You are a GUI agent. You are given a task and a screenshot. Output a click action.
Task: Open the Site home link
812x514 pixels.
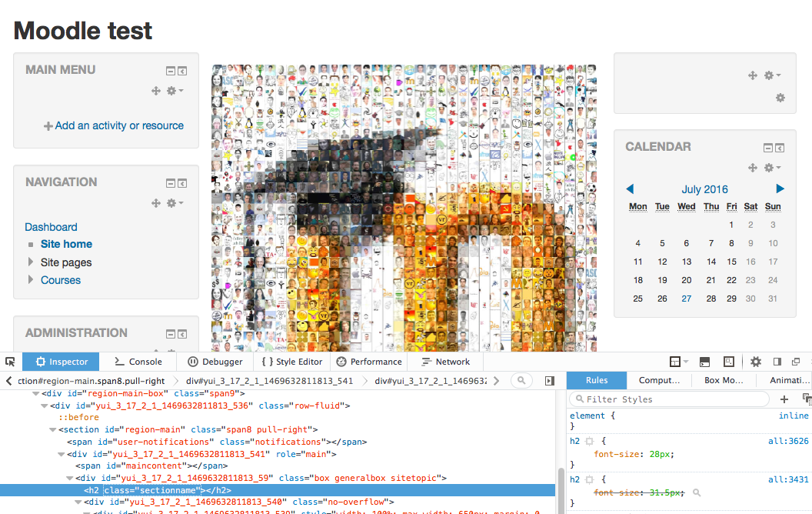66,244
